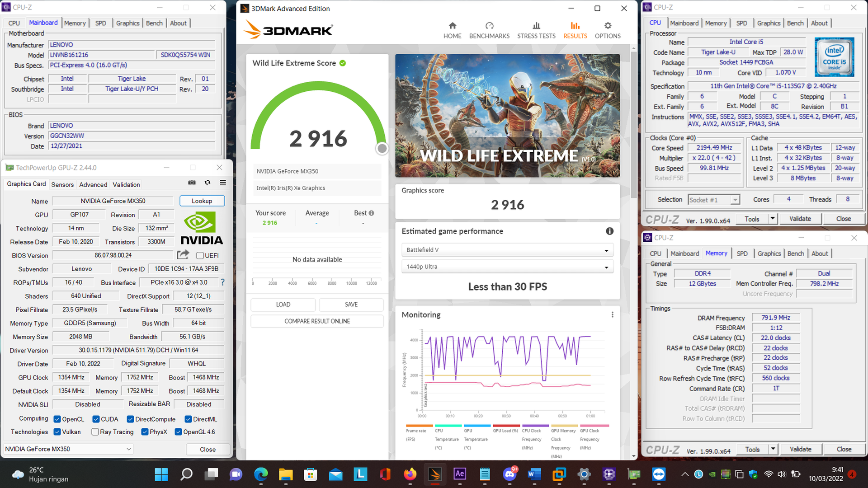868x488 pixels.
Task: Toggle CUDA checkbox
Action: (x=96, y=419)
